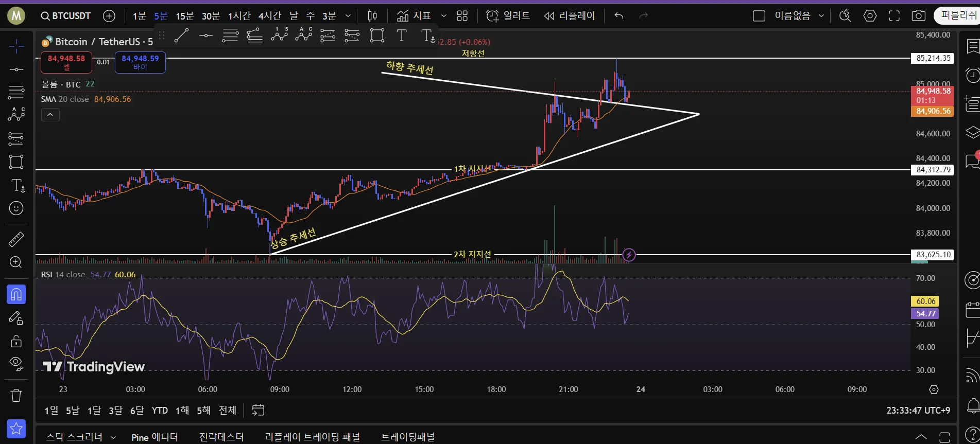Toggle the stay-in-drawing-mode pencil lock
This screenshot has height=444, width=980.
(x=16, y=318)
